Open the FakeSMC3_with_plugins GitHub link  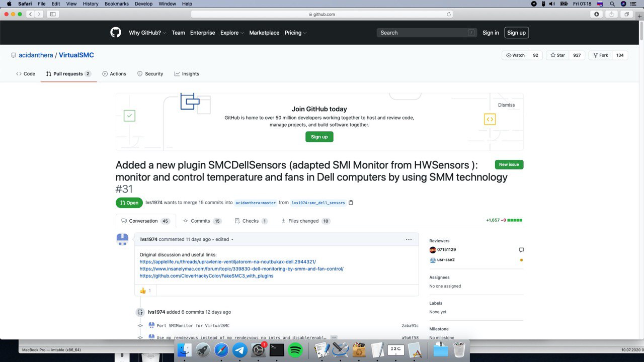tap(207, 276)
